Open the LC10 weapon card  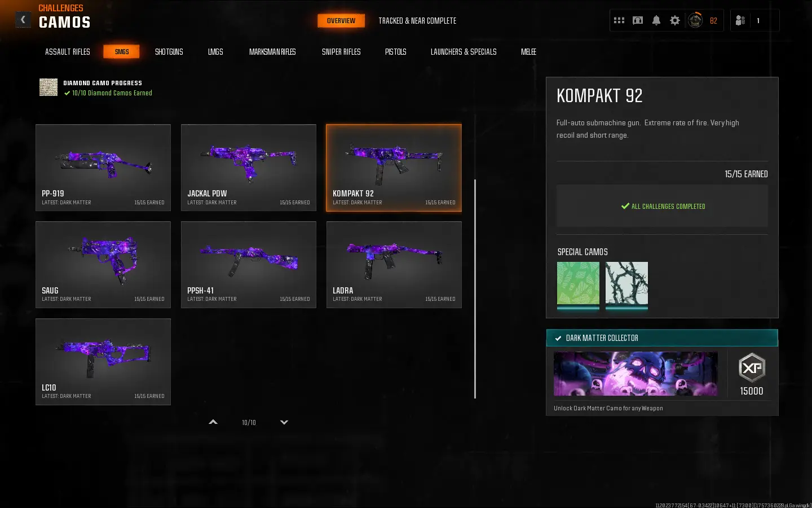click(x=103, y=362)
